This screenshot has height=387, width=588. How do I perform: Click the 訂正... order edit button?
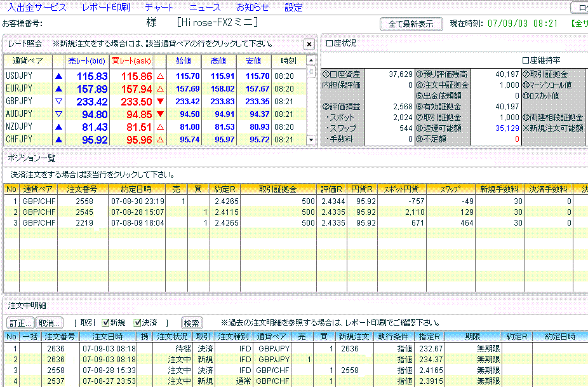(x=20, y=323)
